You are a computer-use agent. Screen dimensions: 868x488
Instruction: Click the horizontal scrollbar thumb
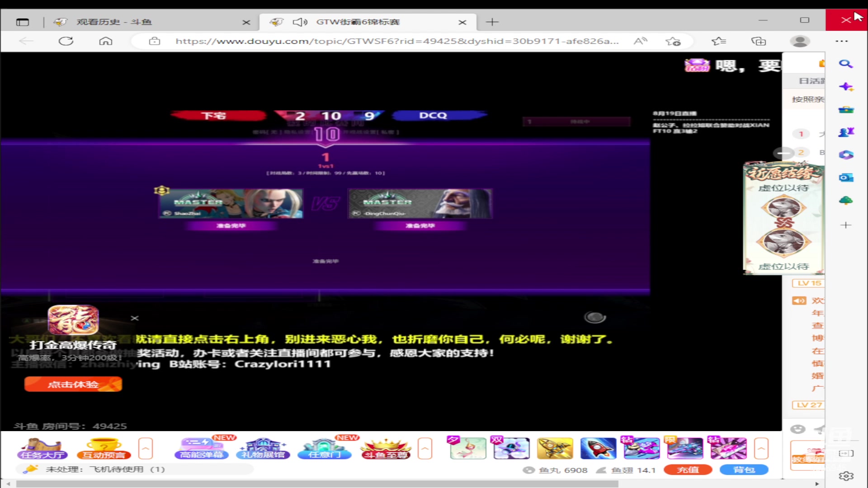317,484
